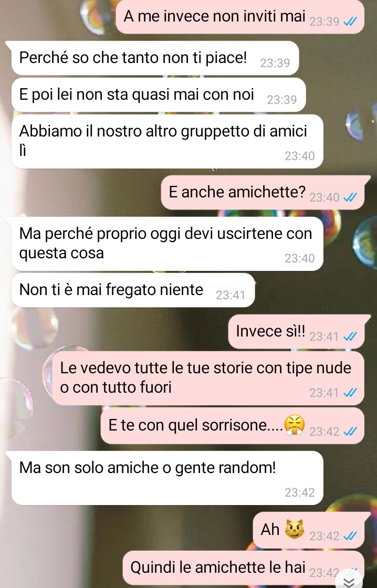Tap read receipt checkmarks on 'Invece sì!!'

tap(350, 336)
